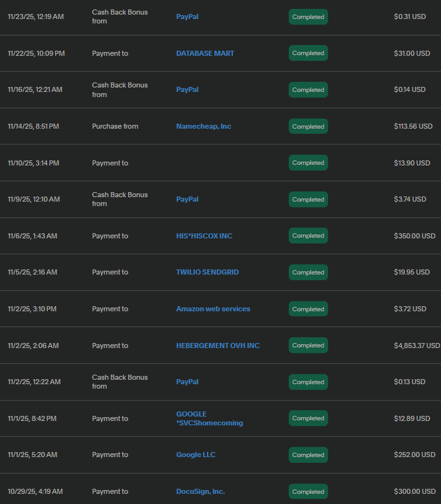Image resolution: width=441 pixels, height=504 pixels.
Task: Select the $252.00 USD Google LLC amount
Action: pos(414,455)
